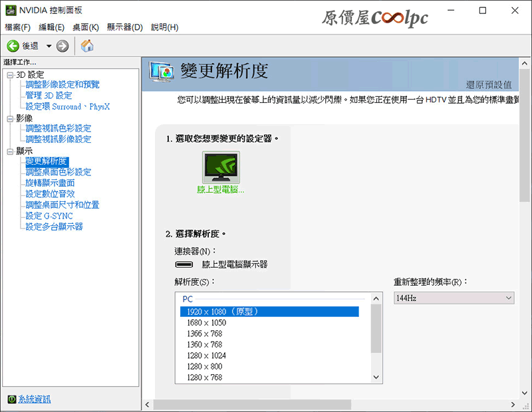Collapse the 顯示 tree node
This screenshot has height=412, width=532.
tap(10, 152)
